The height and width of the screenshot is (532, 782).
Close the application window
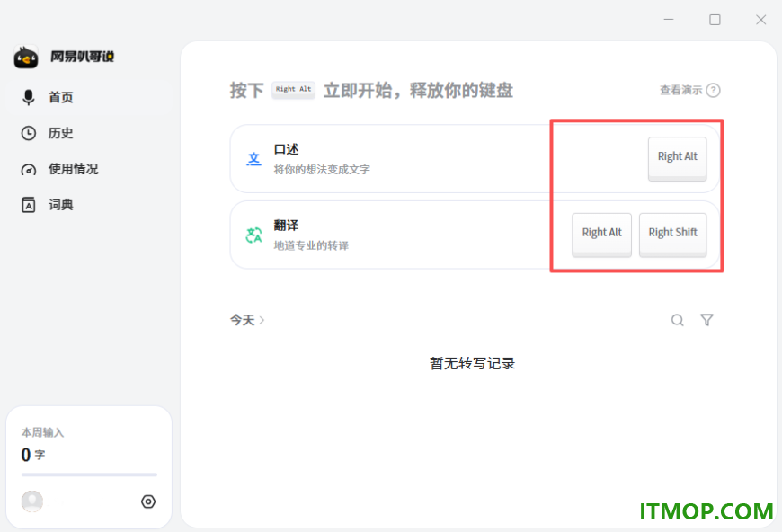point(760,20)
